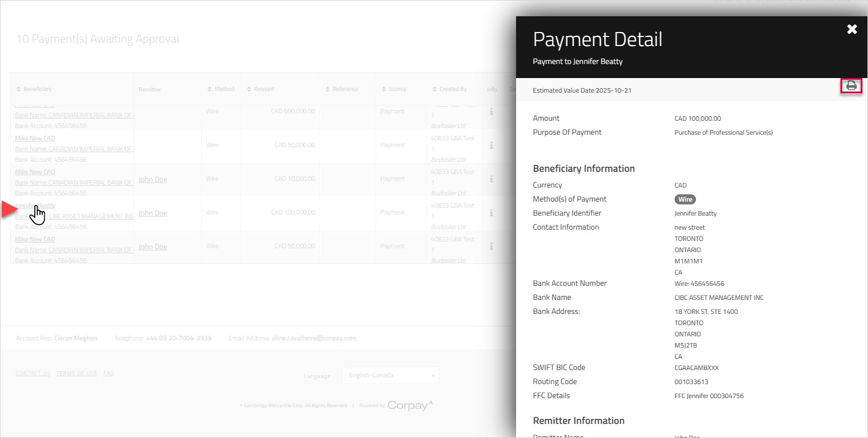
Task: Close the Payment Detail panel
Action: point(852,29)
